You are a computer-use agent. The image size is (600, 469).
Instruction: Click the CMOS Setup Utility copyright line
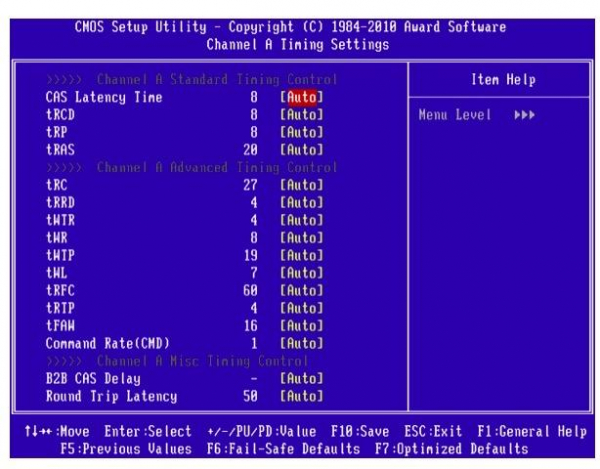click(290, 27)
